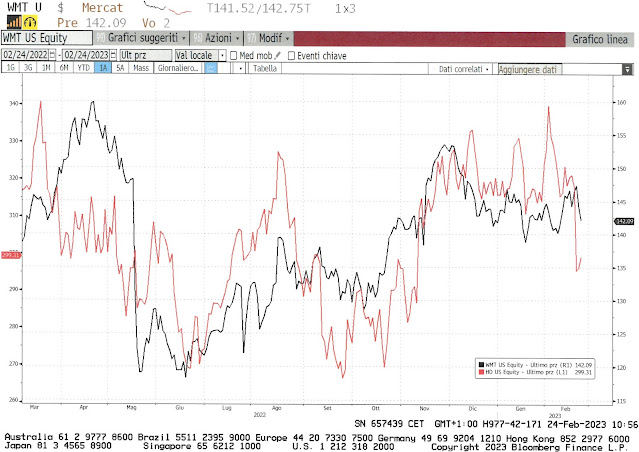Expand the small arrow left of Tabella
Image resolution: width=639 pixels, height=452 pixels.
[240, 68]
